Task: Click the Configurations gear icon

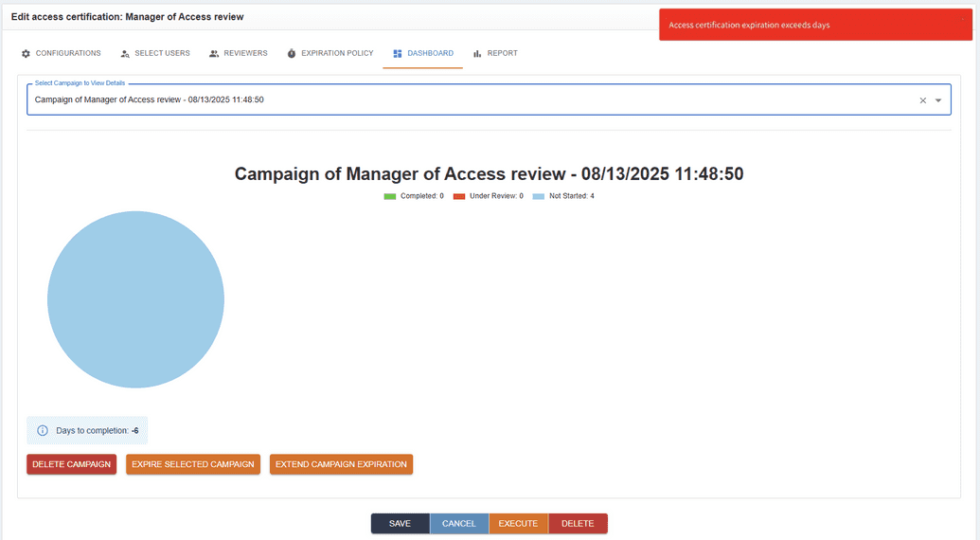Action: [x=27, y=54]
